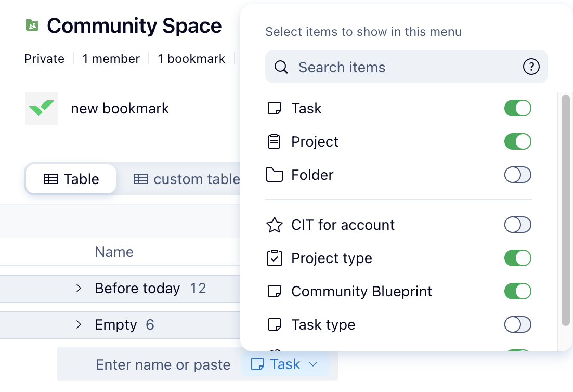Click the help question mark icon
The image size is (573, 392).
pos(531,67)
